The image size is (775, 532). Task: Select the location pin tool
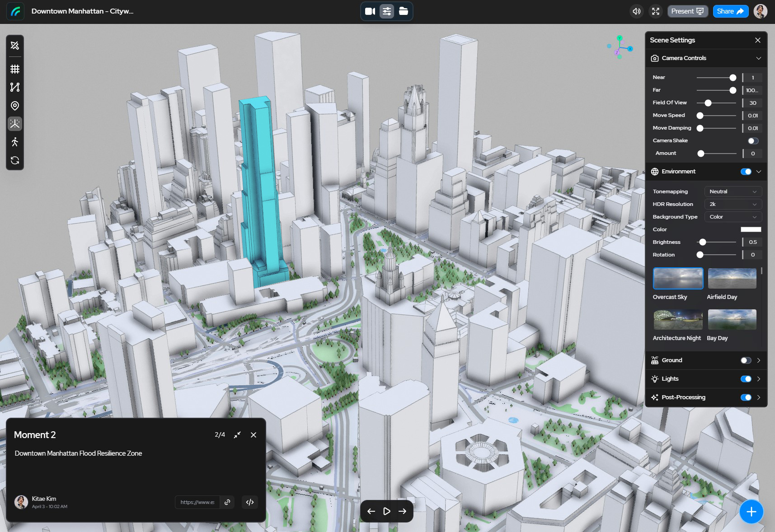(15, 106)
